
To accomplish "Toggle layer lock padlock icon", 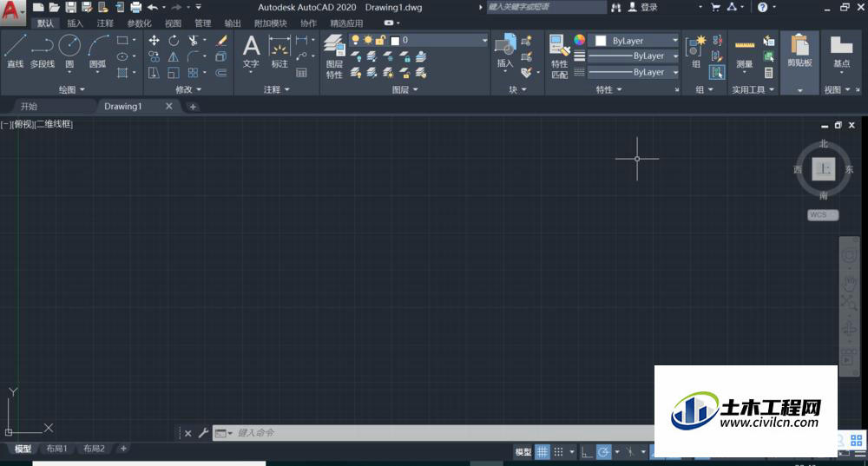I will pyautogui.click(x=380, y=40).
